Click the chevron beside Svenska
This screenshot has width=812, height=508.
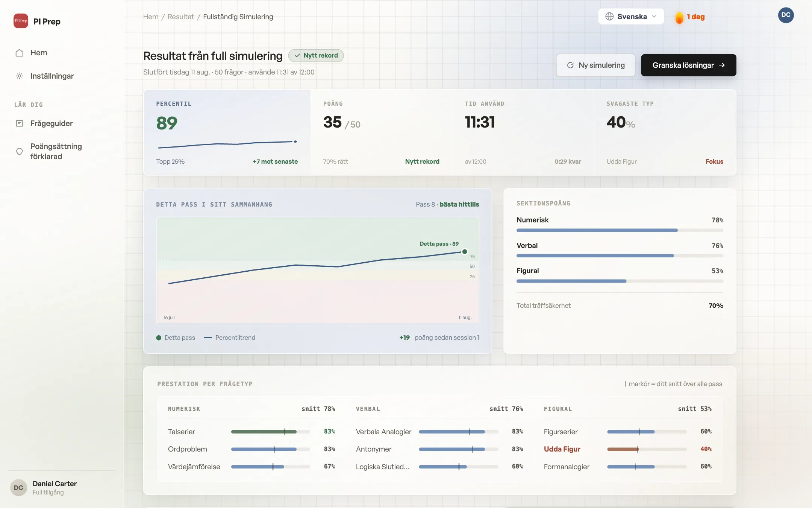tap(654, 17)
